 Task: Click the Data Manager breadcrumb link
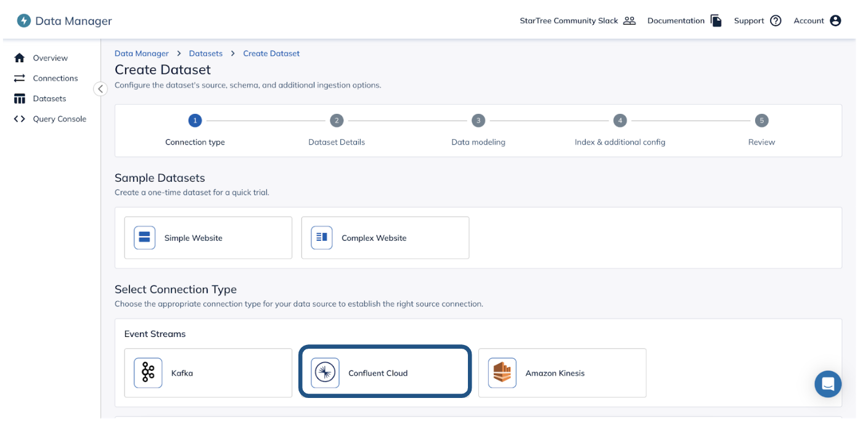[141, 53]
